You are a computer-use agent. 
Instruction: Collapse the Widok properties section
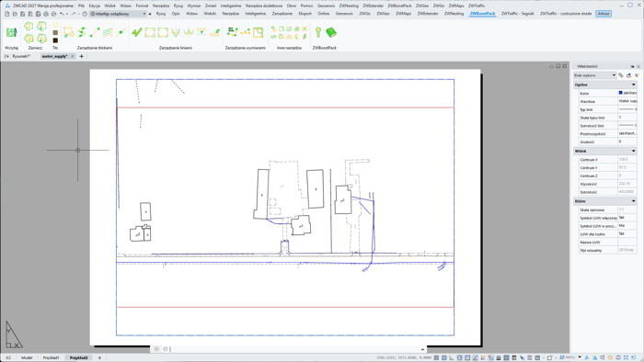633,152
